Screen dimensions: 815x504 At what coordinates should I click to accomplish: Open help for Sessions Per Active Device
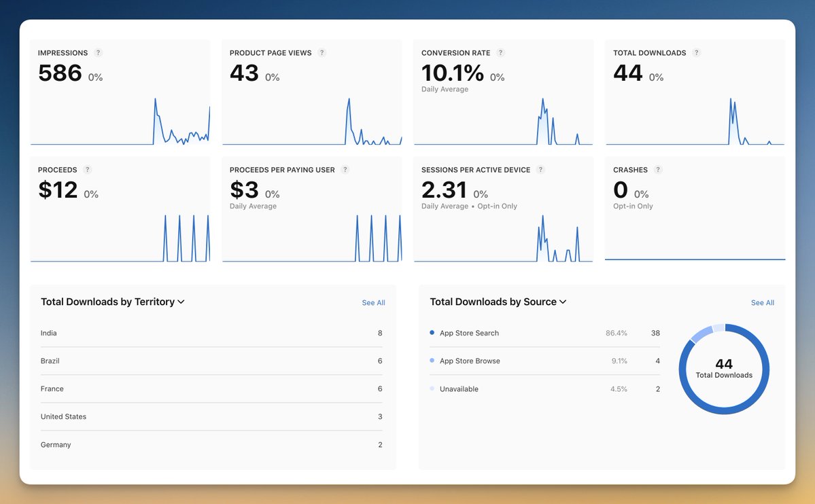[540, 169]
